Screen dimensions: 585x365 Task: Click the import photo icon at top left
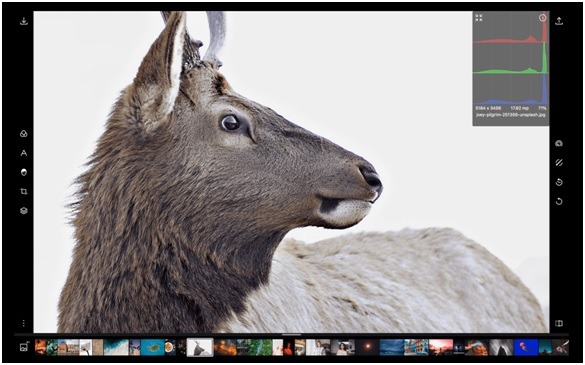[x=24, y=21]
